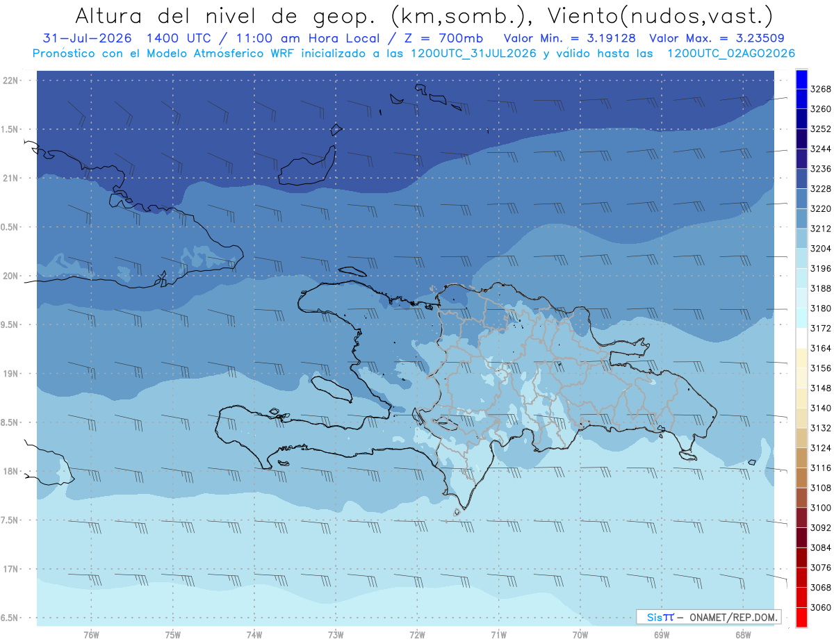The height and width of the screenshot is (644, 834).
Task: Click the brightest blue swatch above 3268
Action: (x=801, y=78)
